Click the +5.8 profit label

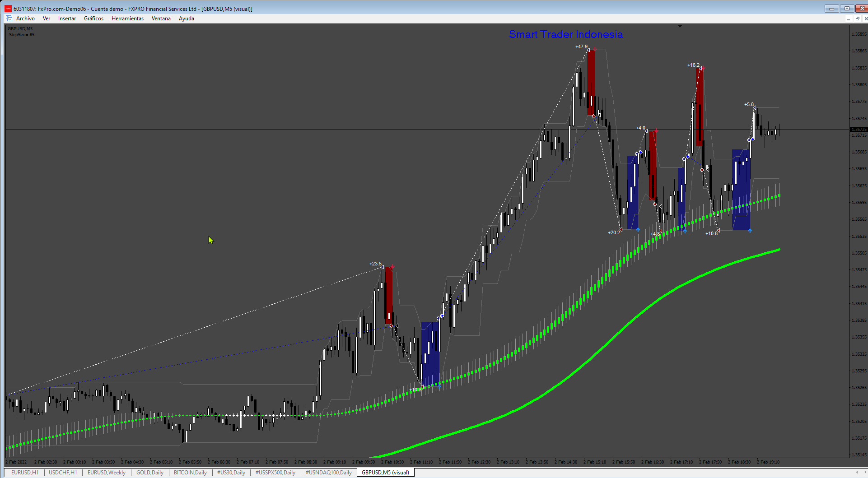click(x=749, y=104)
